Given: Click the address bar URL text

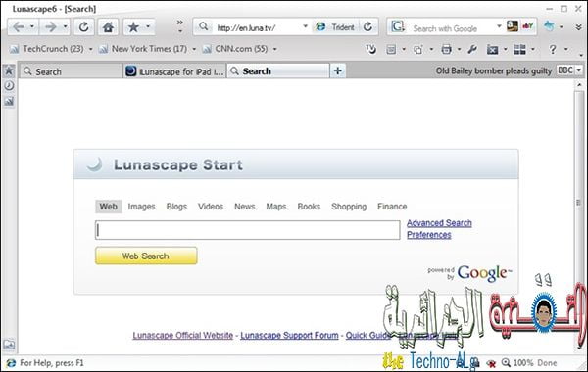Looking at the screenshot, I should coord(246,28).
